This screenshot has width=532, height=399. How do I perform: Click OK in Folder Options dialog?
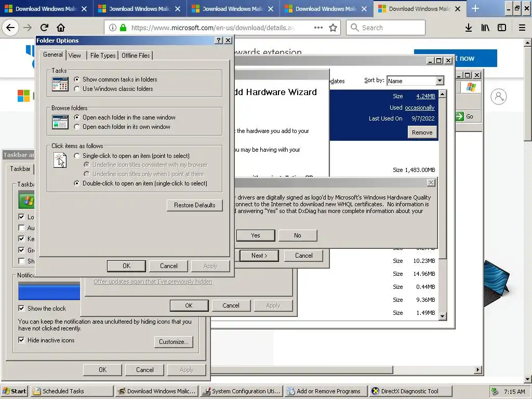126,266
